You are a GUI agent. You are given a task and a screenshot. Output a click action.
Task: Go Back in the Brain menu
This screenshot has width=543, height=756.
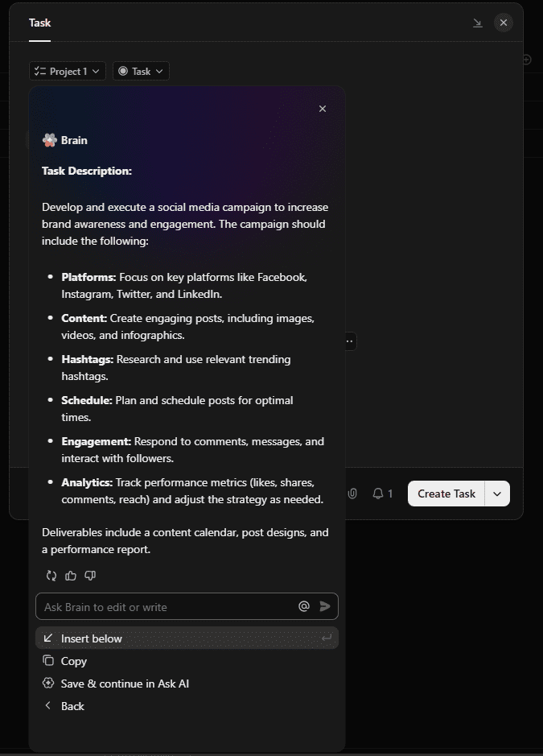pyautogui.click(x=72, y=705)
